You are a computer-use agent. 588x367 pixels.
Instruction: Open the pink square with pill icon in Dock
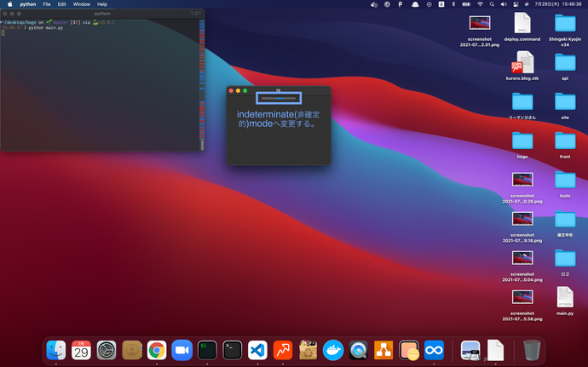pos(409,350)
